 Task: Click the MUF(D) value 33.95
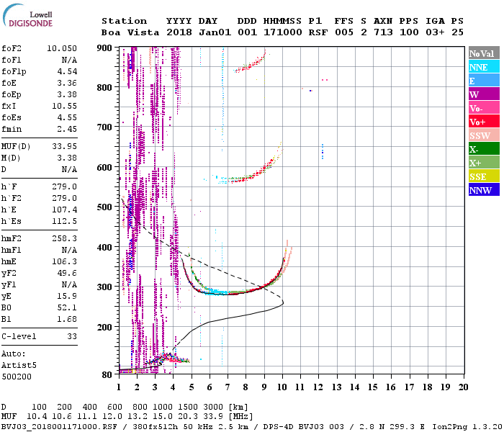pos(64,146)
